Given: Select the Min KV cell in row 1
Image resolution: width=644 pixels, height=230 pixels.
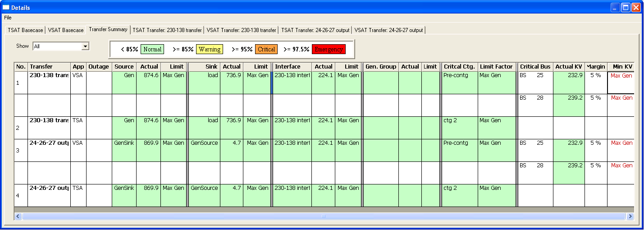Looking at the screenshot, I should coord(621,83).
